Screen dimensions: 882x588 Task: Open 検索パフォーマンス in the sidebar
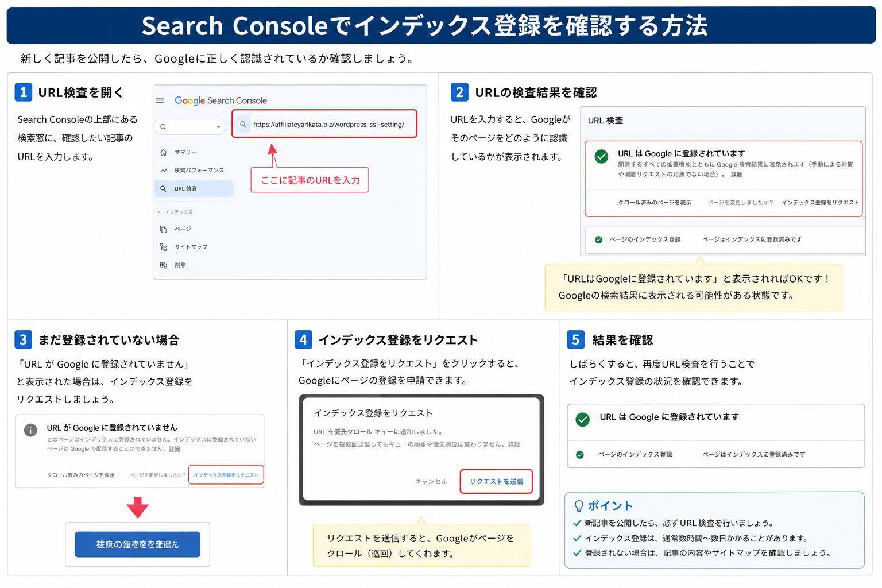click(199, 171)
